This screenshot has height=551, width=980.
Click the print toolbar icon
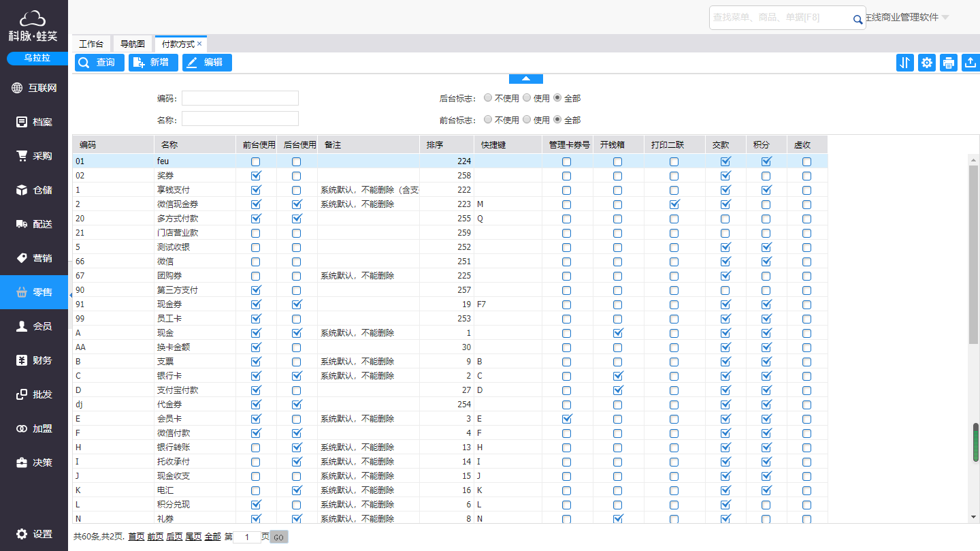click(949, 63)
